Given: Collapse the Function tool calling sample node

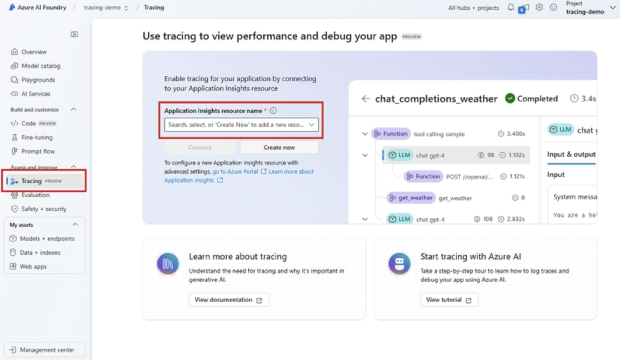Looking at the screenshot, I should click(x=365, y=134).
